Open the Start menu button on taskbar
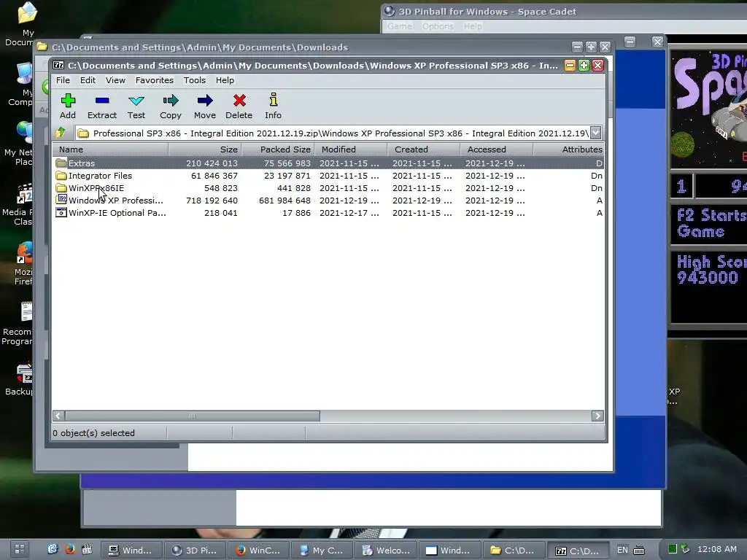This screenshot has height=560, width=747. 19,550
